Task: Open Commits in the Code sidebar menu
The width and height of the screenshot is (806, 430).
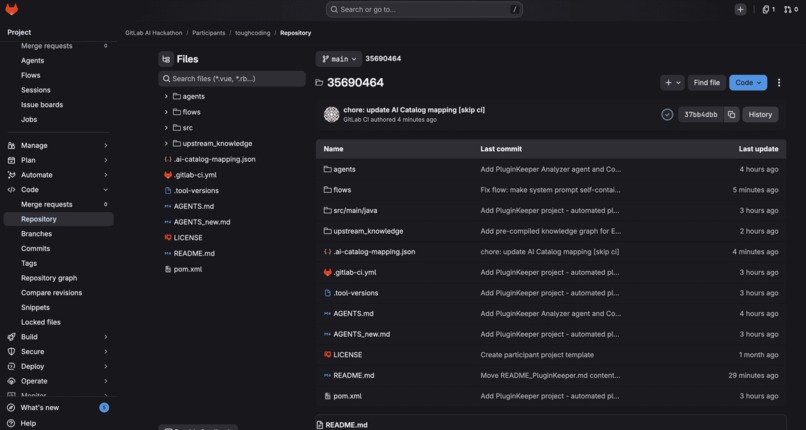Action: (35, 249)
